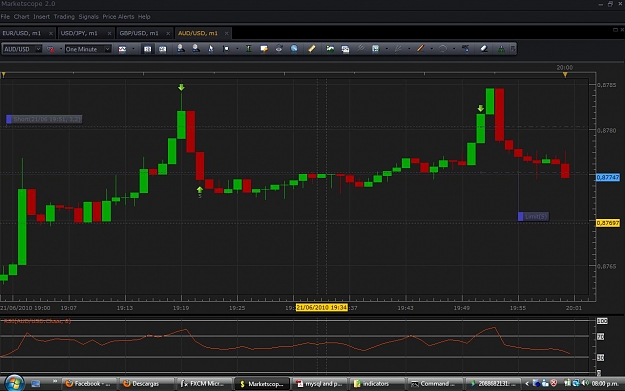
Task: Close the GBP/USD, m1 tab
Action: (168, 33)
